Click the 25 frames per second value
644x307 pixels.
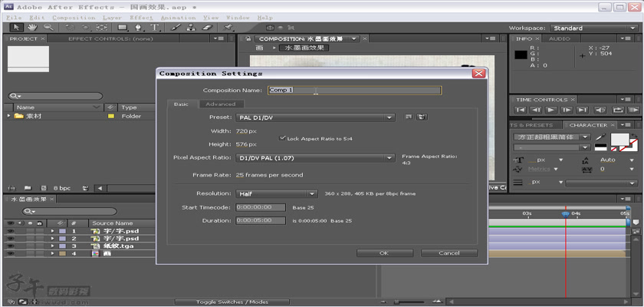click(269, 175)
